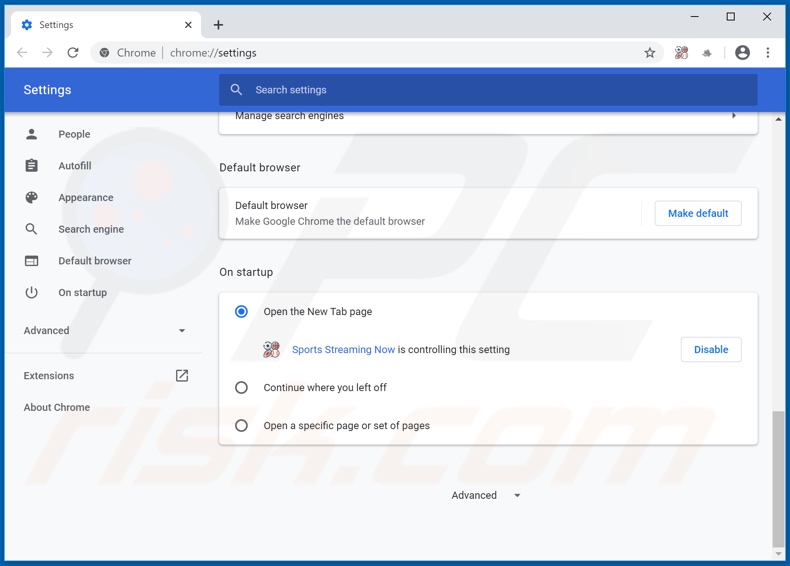Click the grey extension icon in toolbar
This screenshot has width=790, height=566.
(x=707, y=52)
